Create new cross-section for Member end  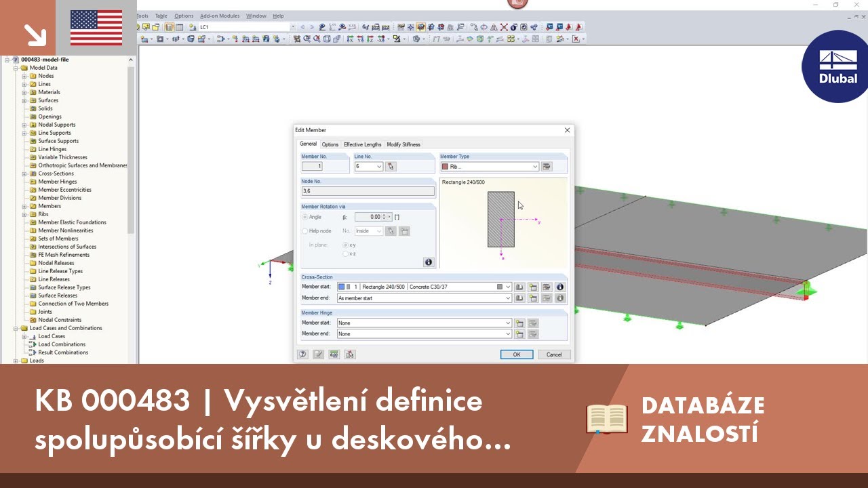point(533,298)
